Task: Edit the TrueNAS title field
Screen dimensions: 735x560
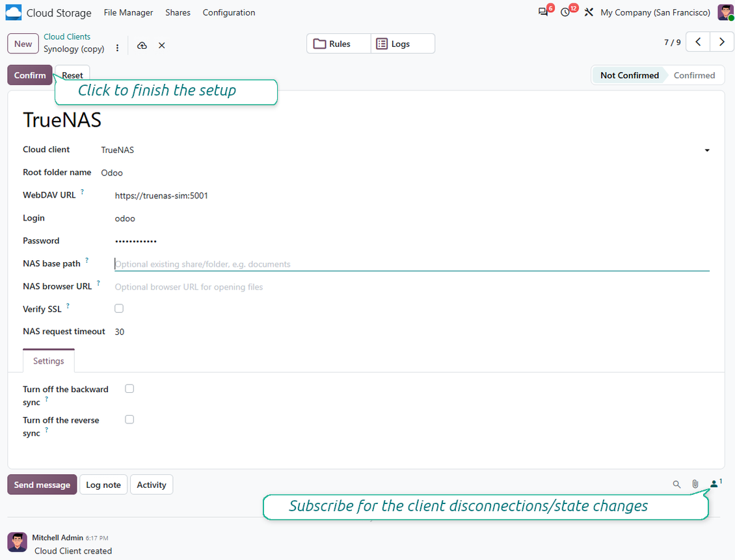Action: (x=366, y=120)
